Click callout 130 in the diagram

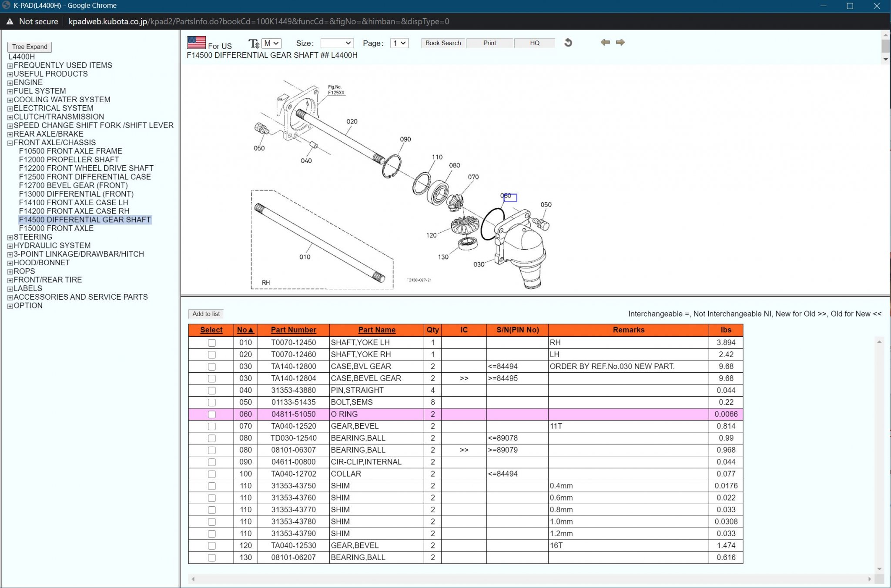click(443, 257)
